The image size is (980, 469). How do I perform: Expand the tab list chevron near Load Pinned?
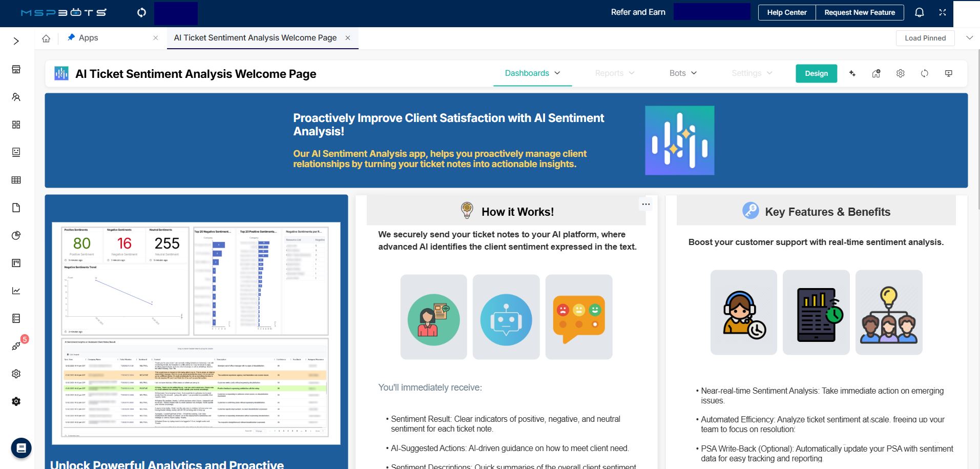pos(969,38)
